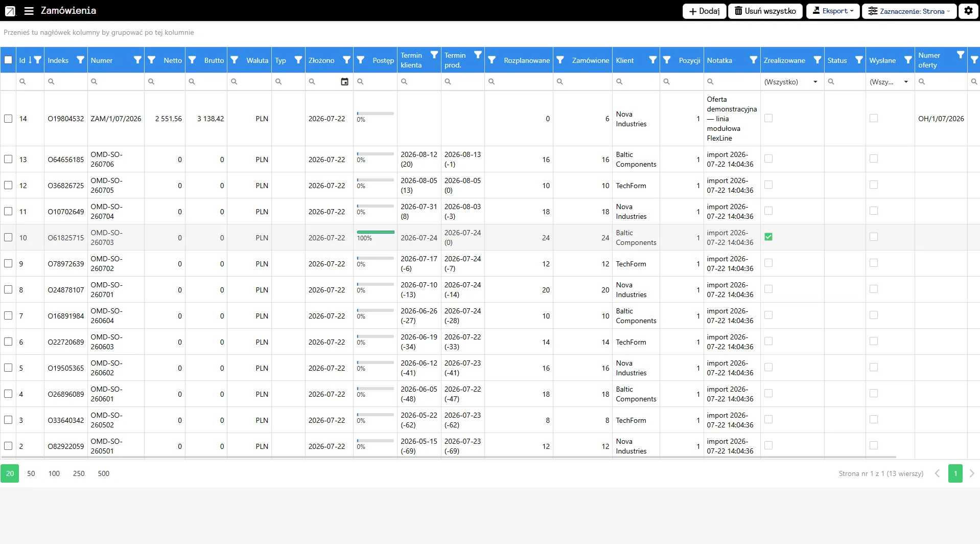This screenshot has height=544, width=980.
Task: Set page size to 50
Action: tap(31, 473)
